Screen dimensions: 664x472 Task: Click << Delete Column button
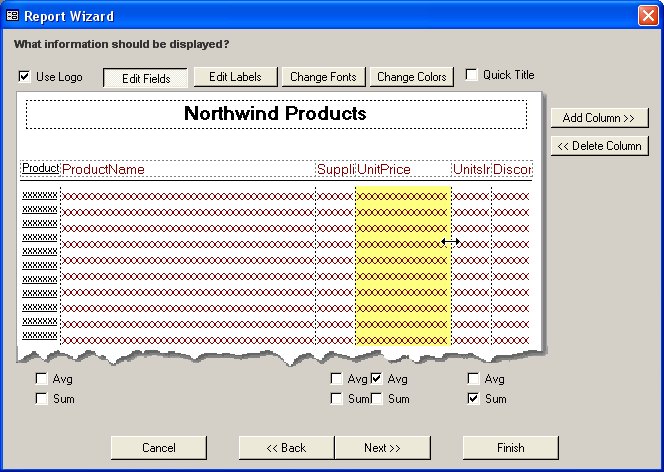pos(600,146)
